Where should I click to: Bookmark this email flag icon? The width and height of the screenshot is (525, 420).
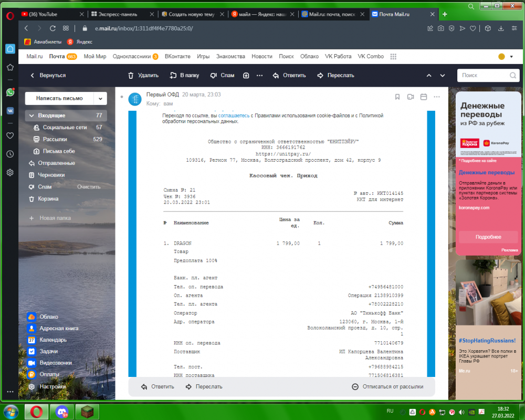point(397,97)
